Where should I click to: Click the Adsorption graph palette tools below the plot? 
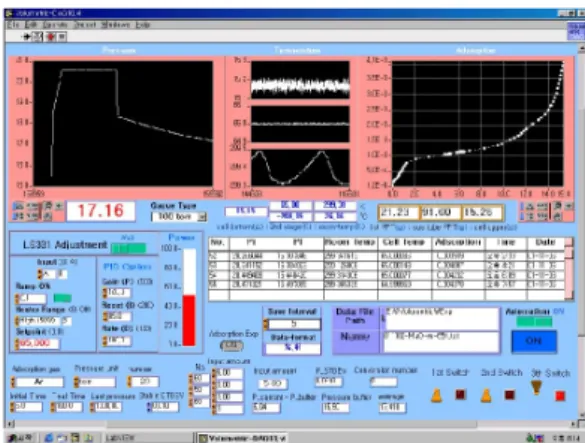(546, 211)
